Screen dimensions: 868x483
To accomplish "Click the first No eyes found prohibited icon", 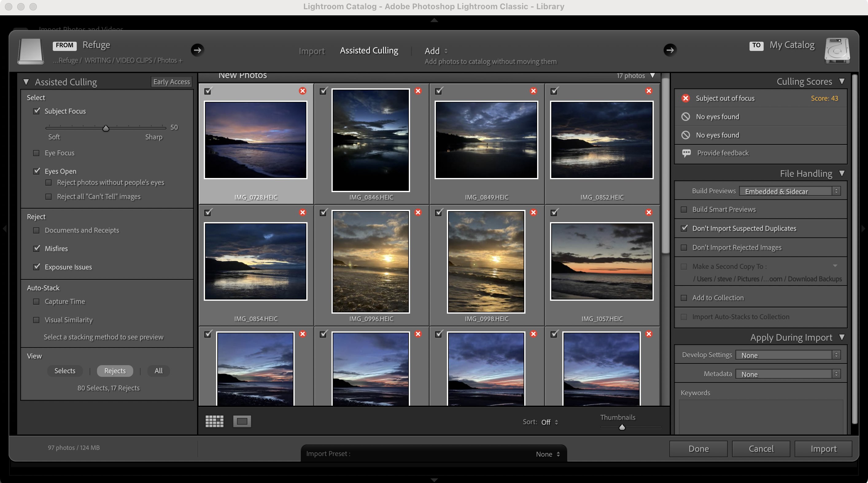I will pos(685,117).
